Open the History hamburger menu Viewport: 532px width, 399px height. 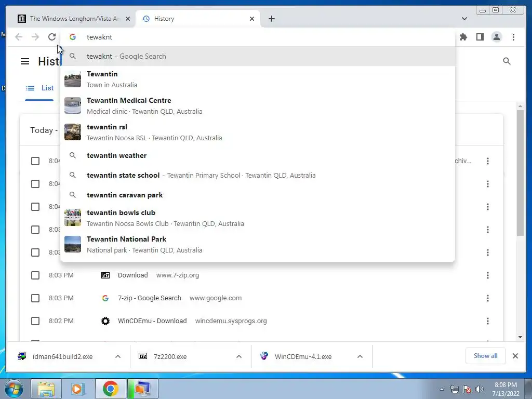tap(25, 61)
